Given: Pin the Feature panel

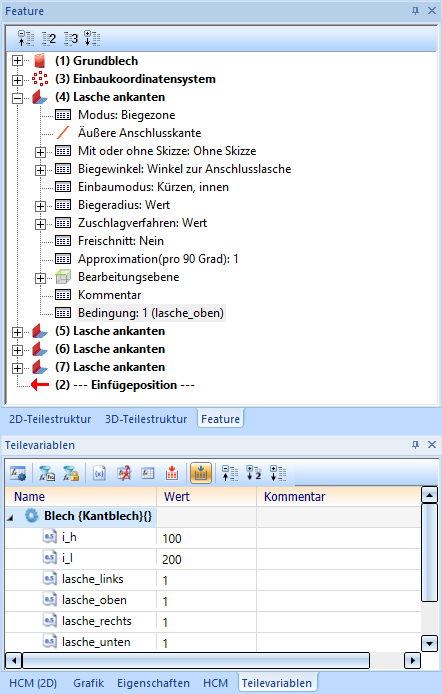Looking at the screenshot, I should coord(415,11).
